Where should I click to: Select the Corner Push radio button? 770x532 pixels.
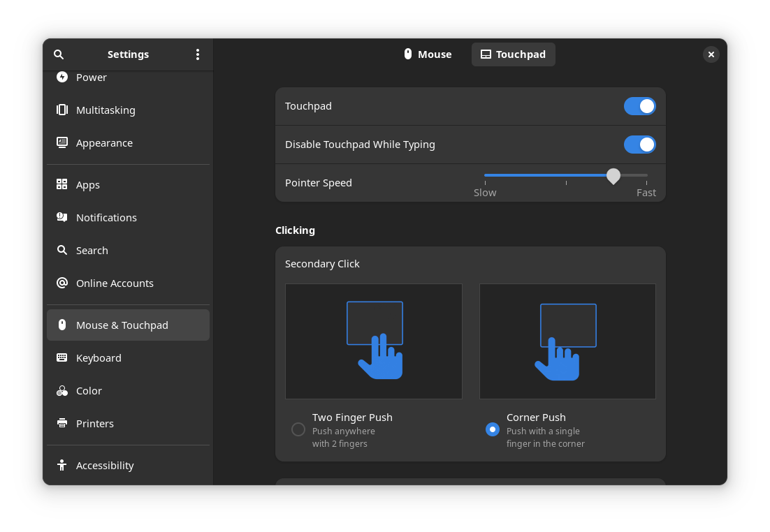point(493,429)
